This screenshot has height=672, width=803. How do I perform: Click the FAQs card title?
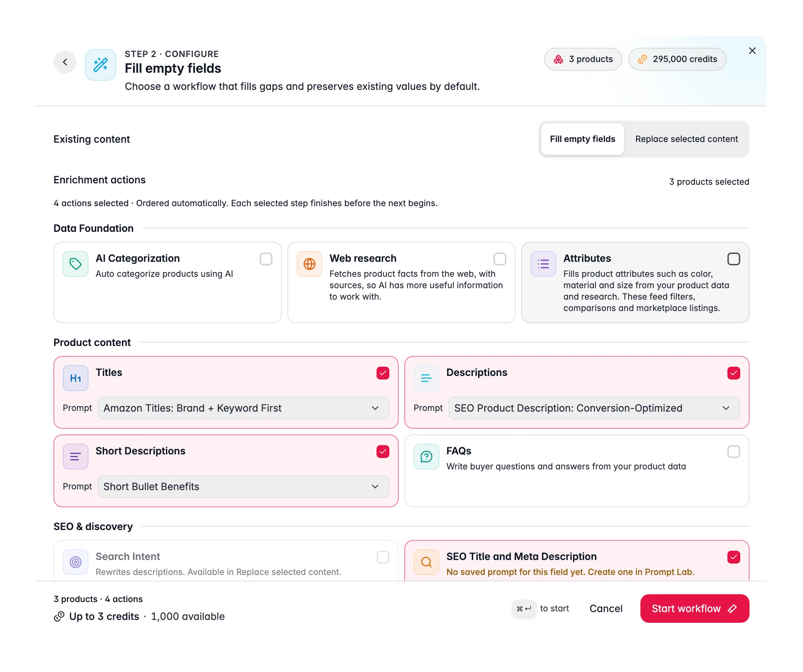pyautogui.click(x=459, y=451)
